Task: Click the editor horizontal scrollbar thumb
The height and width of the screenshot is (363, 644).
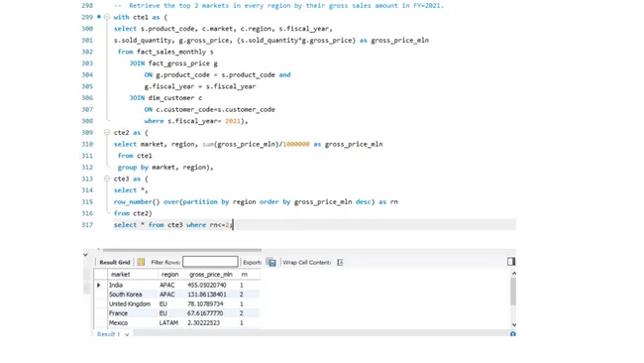Action: [x=182, y=250]
